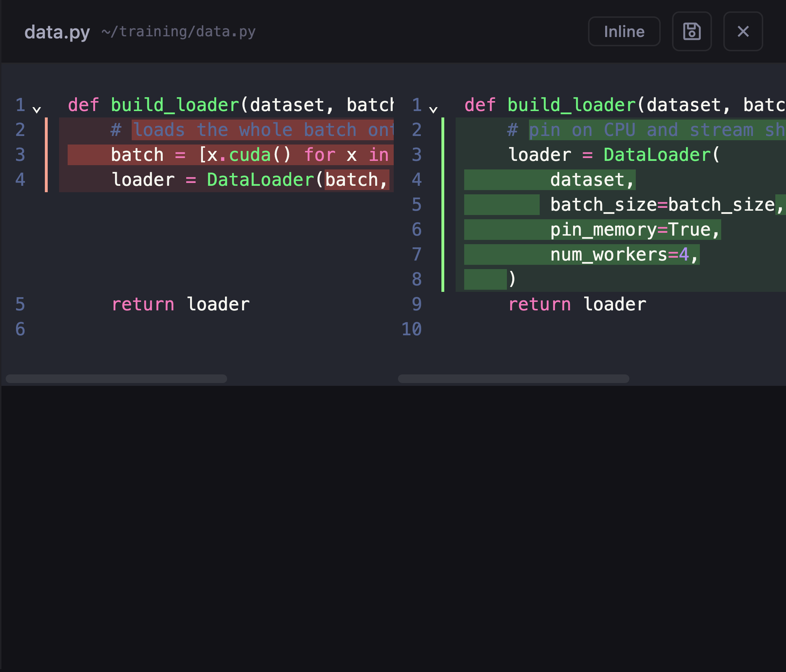The height and width of the screenshot is (672, 786).
Task: Click the added 'loader = DataLoader(' line
Action: (x=614, y=155)
